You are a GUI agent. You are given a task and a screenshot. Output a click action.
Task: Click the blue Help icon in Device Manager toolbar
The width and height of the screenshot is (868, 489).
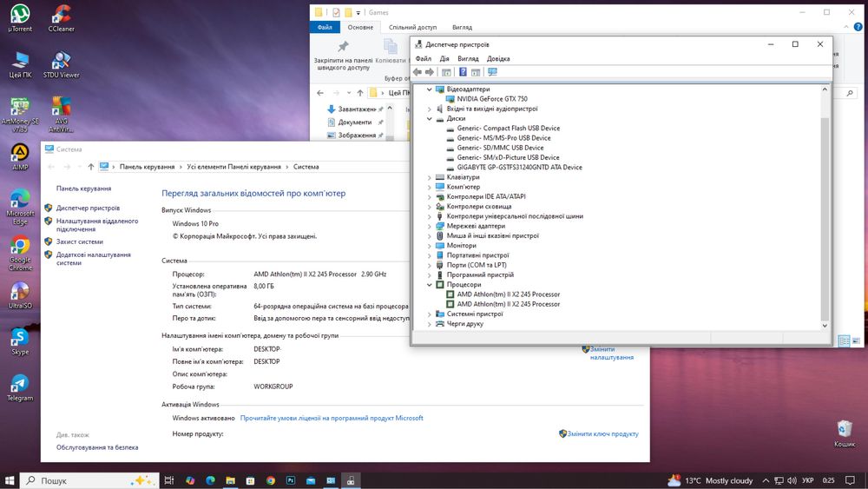coord(463,72)
